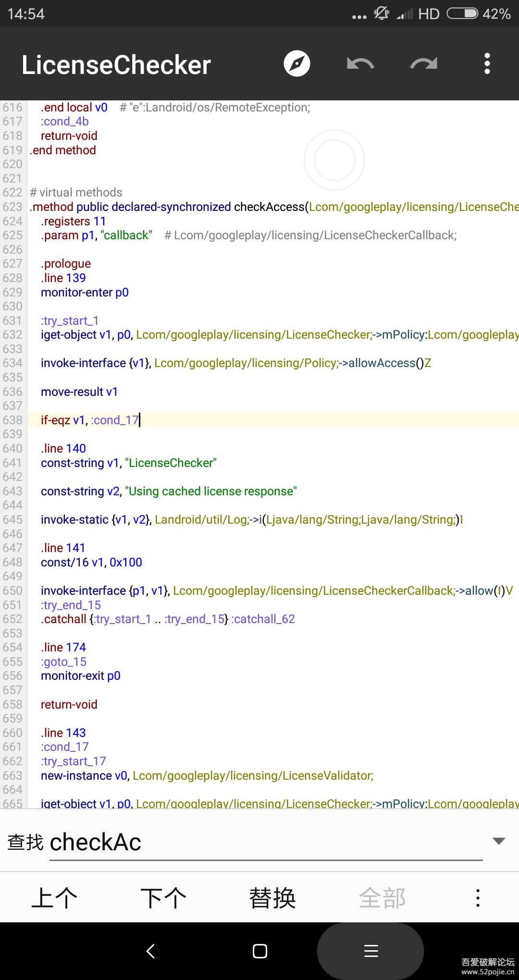Screen dimensions: 519x980
Task: Redo the last edit
Action: click(424, 63)
